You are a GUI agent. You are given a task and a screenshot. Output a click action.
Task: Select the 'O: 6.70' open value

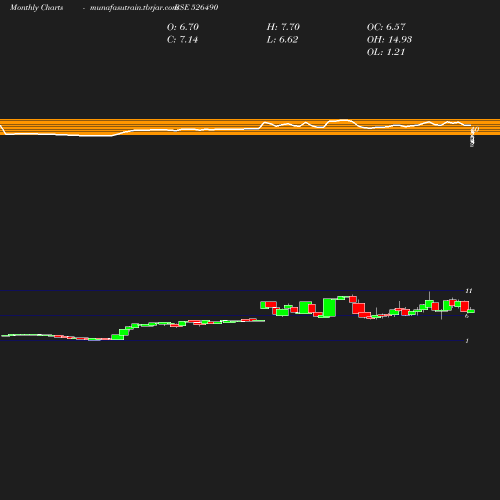183,27
